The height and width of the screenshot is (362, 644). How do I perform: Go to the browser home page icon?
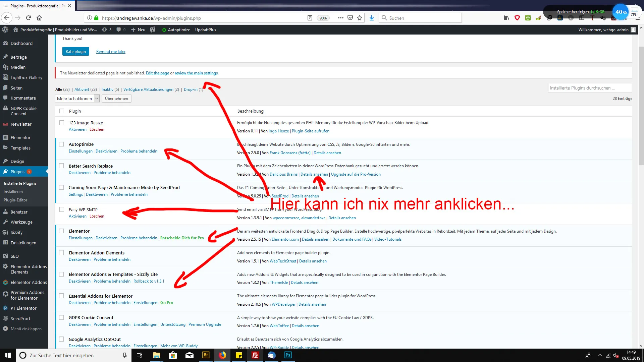pyautogui.click(x=39, y=18)
